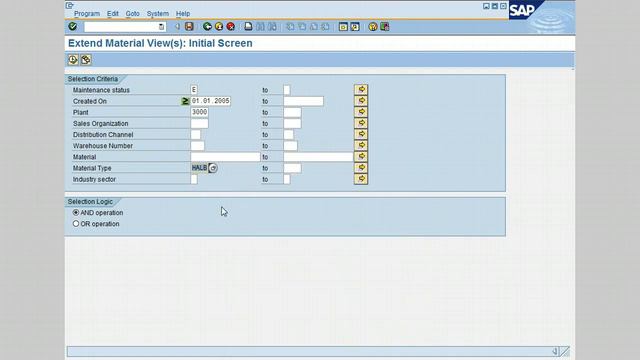
Task: Click the Last Page icon
Action: [x=325, y=27]
